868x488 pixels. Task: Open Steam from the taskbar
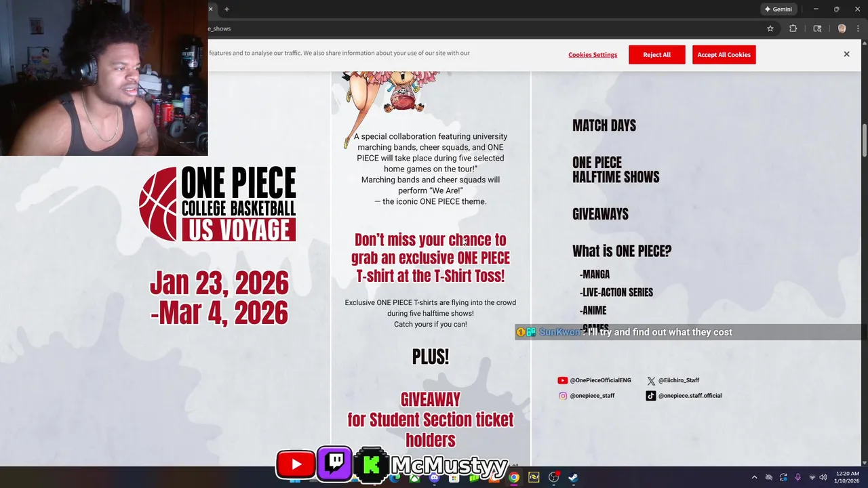pyautogui.click(x=573, y=477)
